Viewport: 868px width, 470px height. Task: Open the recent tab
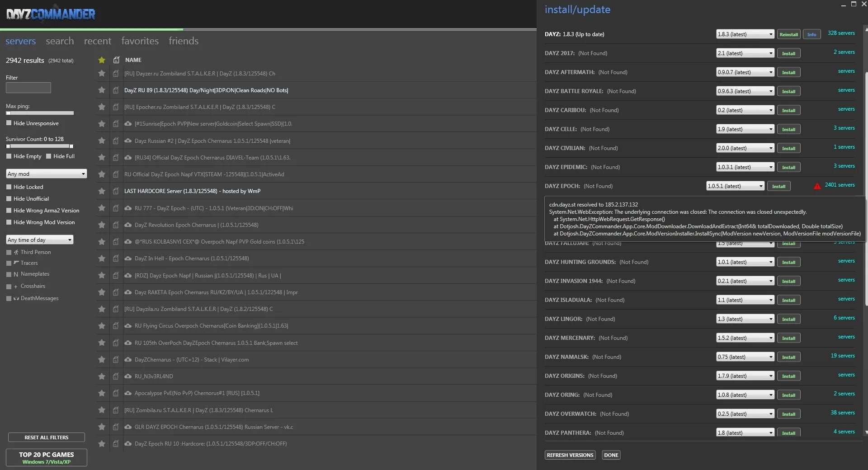(98, 41)
